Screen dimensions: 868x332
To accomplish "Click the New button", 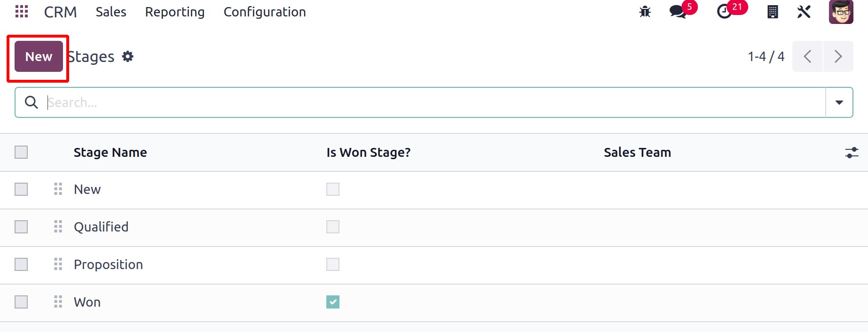I will (x=39, y=56).
